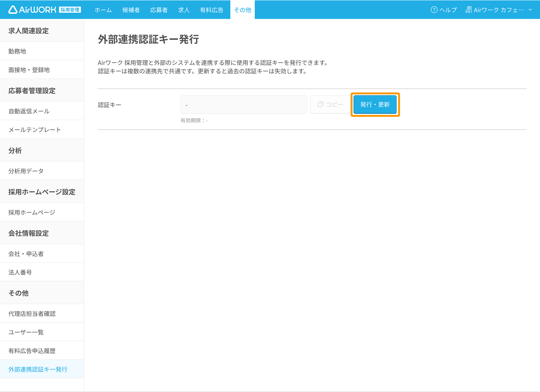
Task: Click the 有効期限 text below the key
Action: click(x=194, y=120)
